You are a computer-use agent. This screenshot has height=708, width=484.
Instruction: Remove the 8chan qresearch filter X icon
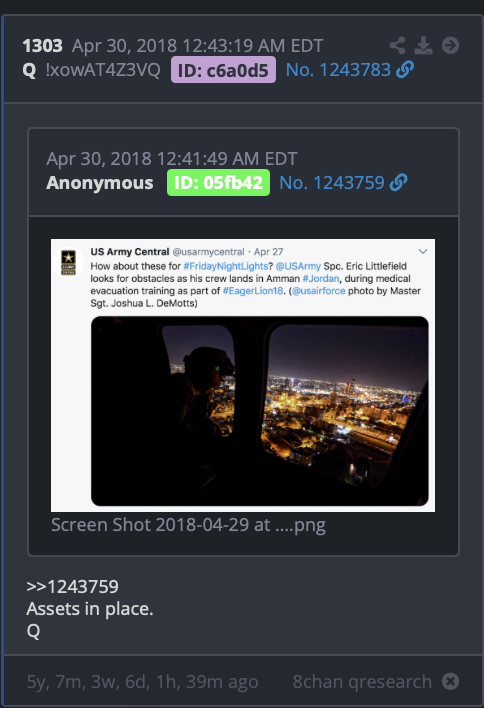[451, 681]
